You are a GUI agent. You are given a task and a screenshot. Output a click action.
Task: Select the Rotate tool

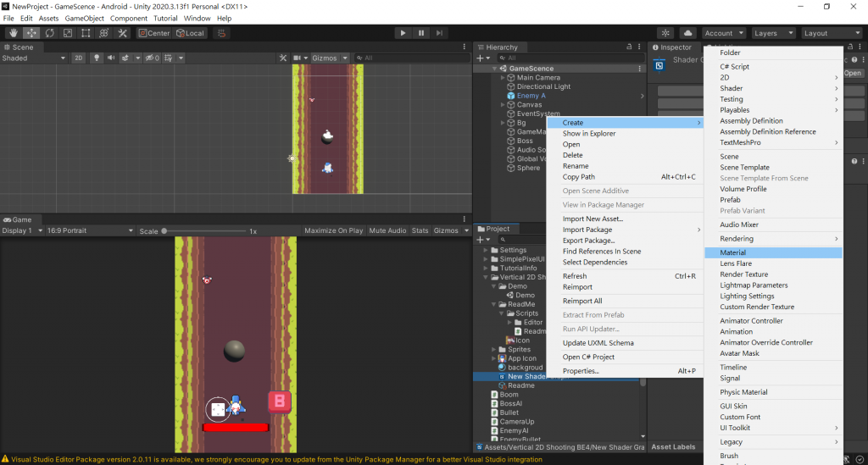click(50, 33)
